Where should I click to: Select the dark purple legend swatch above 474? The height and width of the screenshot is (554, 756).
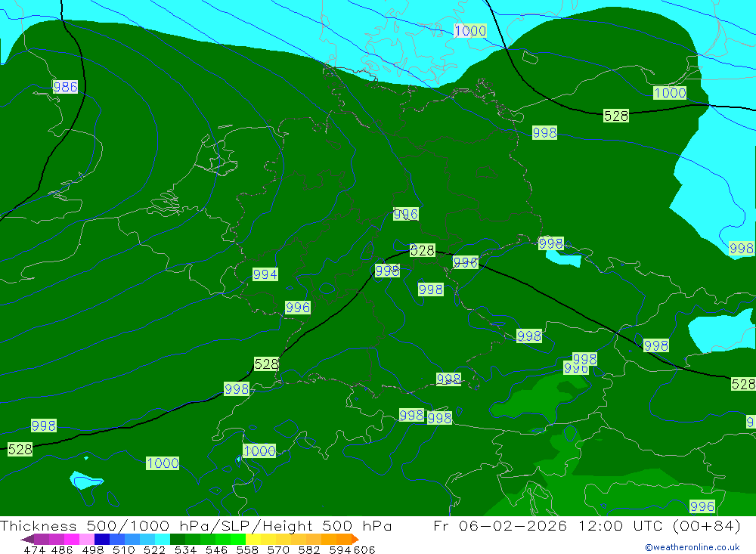27,539
